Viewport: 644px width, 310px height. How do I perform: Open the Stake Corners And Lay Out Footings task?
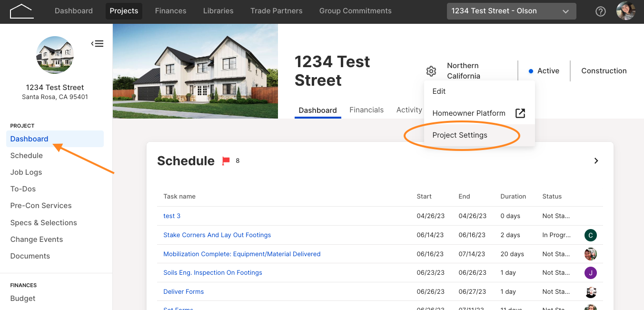point(217,235)
